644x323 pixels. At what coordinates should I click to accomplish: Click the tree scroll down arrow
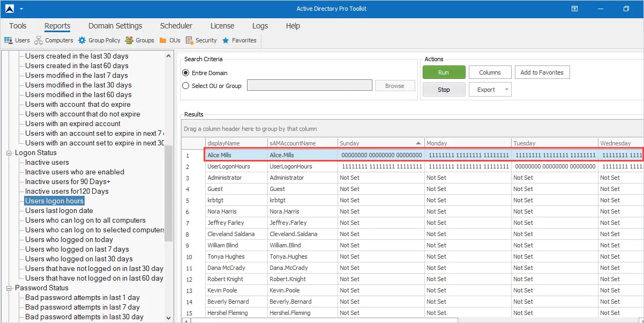169,318
